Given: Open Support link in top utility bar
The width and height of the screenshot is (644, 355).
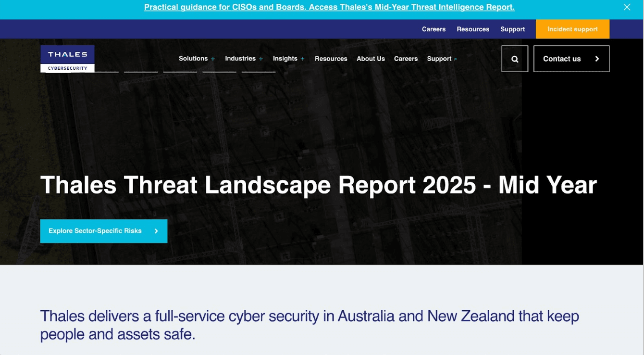Looking at the screenshot, I should pyautogui.click(x=512, y=29).
